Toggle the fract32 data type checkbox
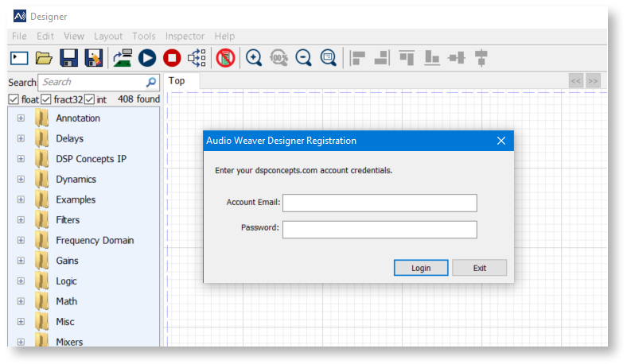The width and height of the screenshot is (627, 364). [46, 99]
